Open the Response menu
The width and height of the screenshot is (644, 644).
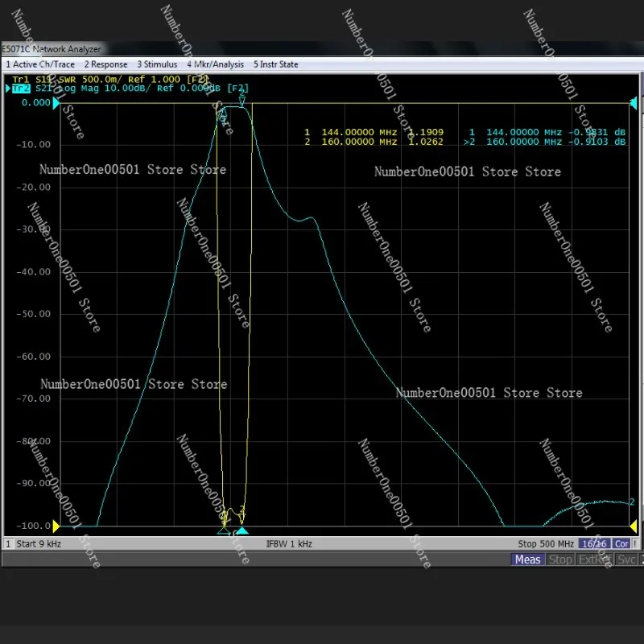105,64
